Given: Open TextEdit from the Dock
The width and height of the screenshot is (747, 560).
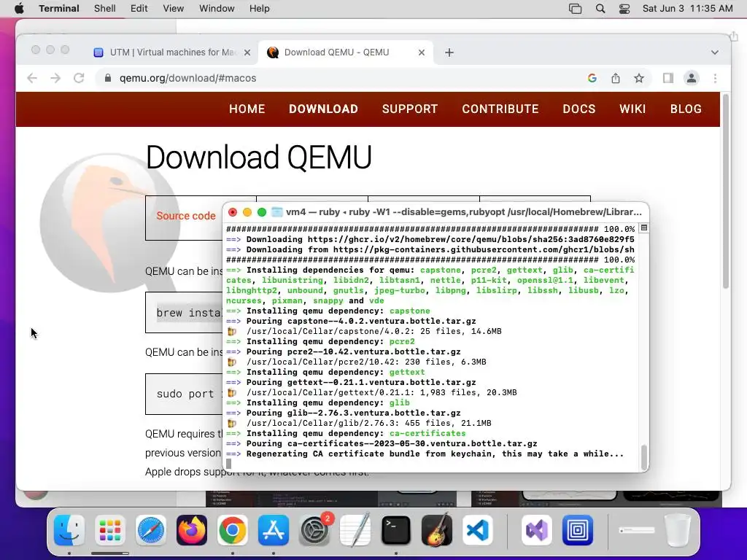Looking at the screenshot, I should [x=355, y=530].
